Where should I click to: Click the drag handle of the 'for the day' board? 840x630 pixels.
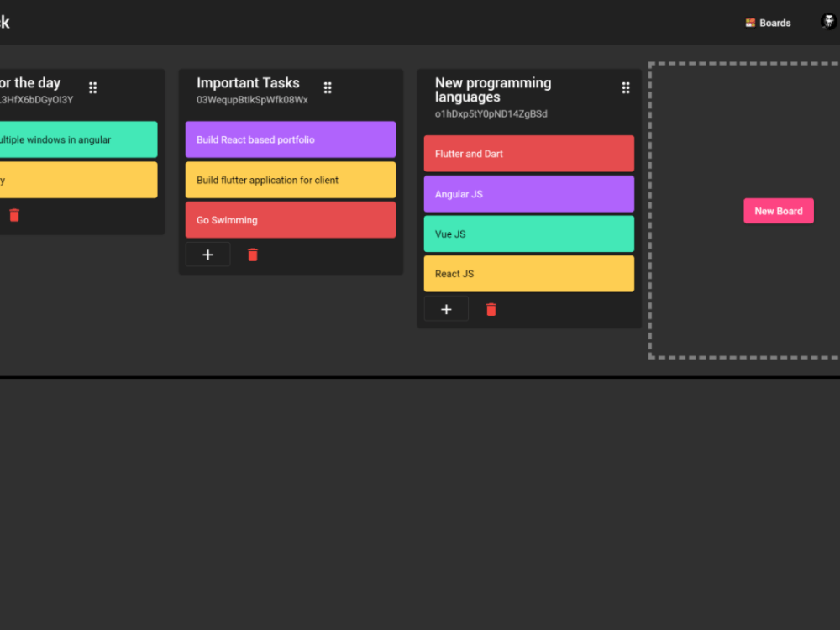(x=92, y=88)
